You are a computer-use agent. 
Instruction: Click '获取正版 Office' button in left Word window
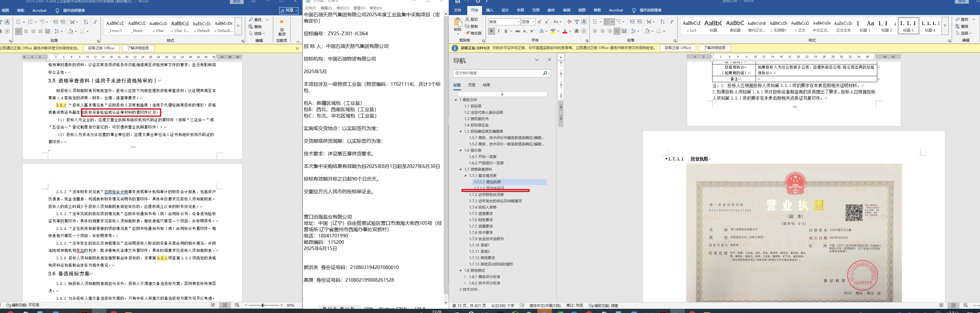[101, 48]
